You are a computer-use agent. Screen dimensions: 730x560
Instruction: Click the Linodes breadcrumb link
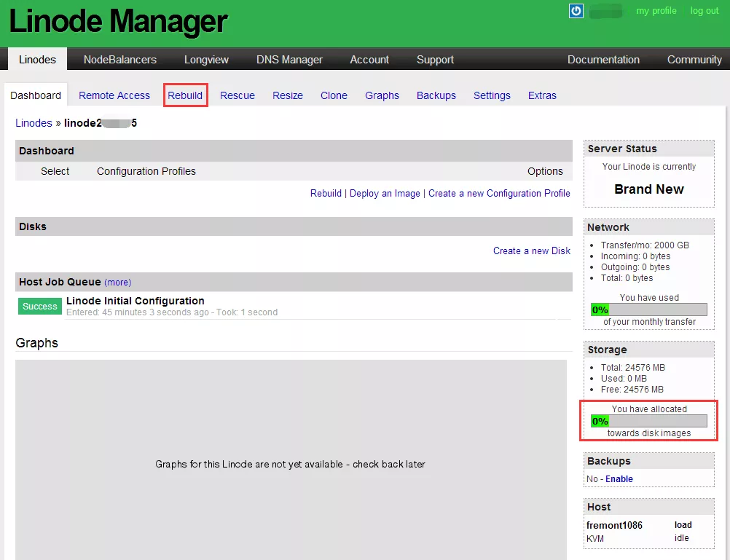click(x=34, y=123)
